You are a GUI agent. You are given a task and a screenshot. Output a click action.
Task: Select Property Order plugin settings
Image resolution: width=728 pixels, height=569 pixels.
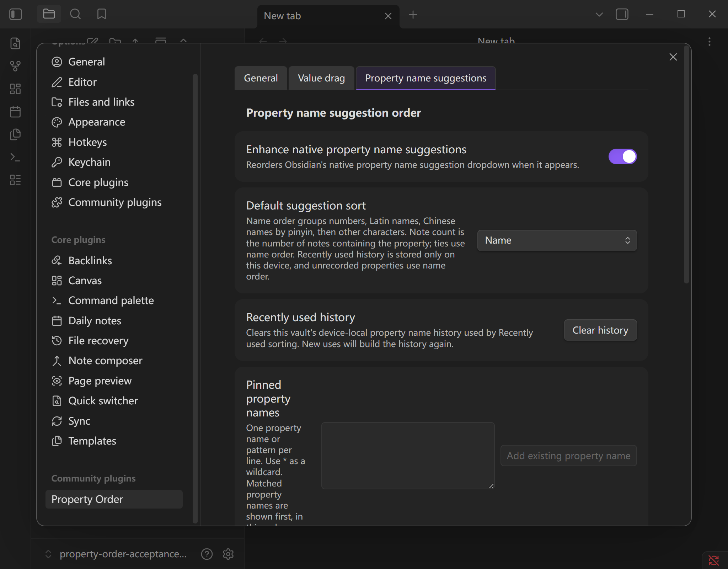point(114,499)
